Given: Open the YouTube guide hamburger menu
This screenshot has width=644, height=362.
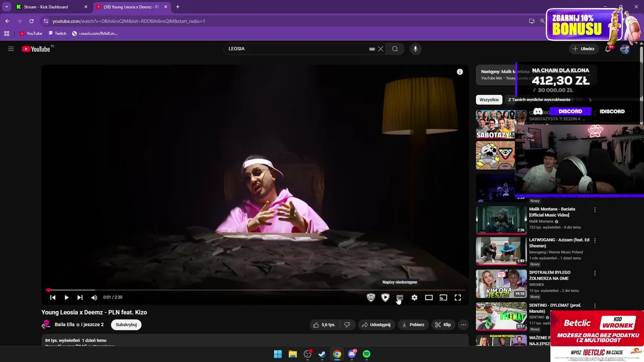Looking at the screenshot, I should 11,49.
